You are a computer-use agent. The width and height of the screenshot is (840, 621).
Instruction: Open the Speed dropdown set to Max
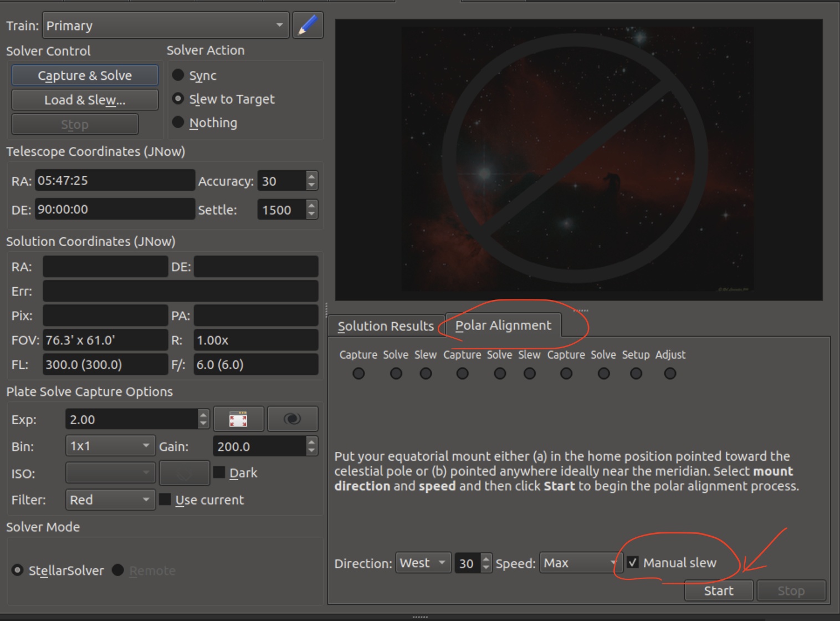tap(581, 563)
